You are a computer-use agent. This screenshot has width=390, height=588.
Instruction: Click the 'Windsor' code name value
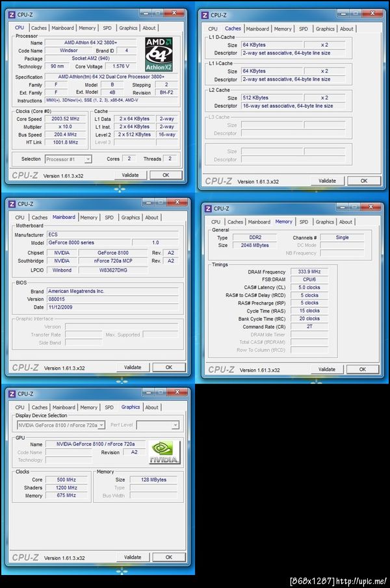[68, 51]
